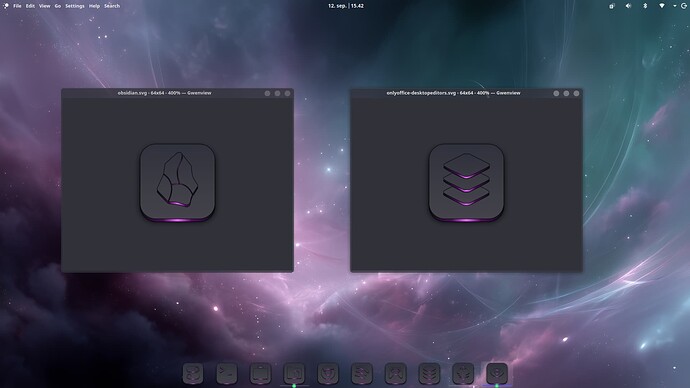Open the Help menu
Image resolution: width=690 pixels, height=388 pixels.
click(94, 6)
